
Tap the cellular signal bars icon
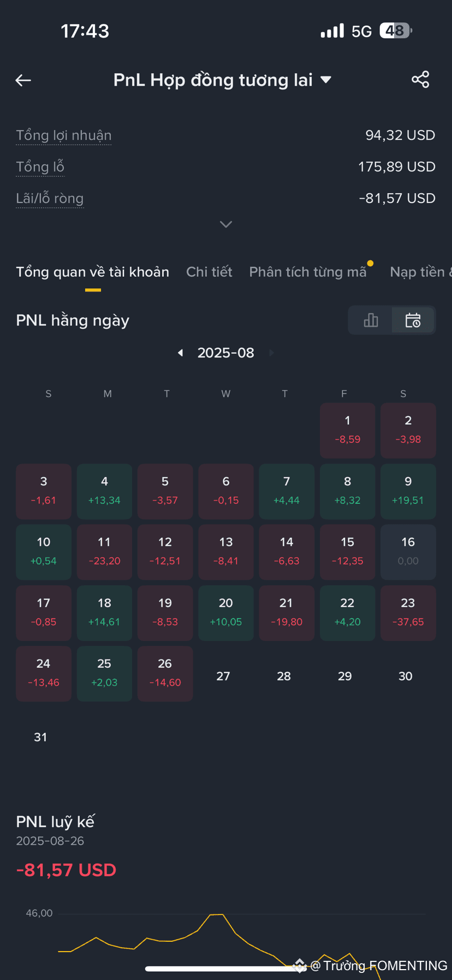[332, 31]
